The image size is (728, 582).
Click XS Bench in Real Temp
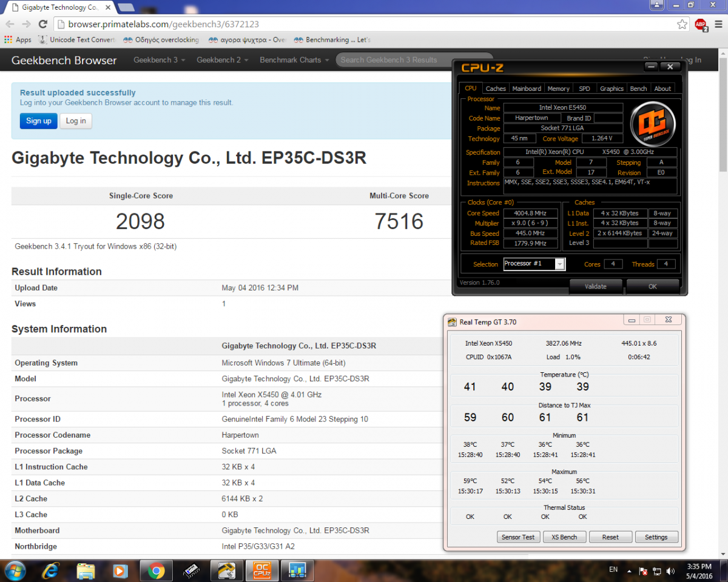(564, 537)
